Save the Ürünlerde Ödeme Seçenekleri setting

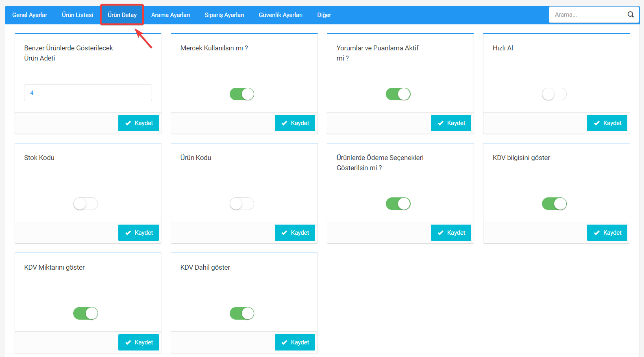(x=451, y=233)
